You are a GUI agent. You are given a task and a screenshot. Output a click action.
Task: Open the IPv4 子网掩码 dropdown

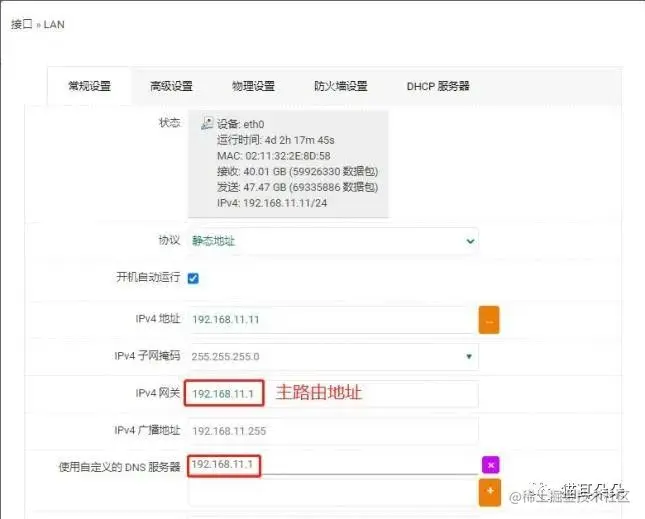(333, 357)
